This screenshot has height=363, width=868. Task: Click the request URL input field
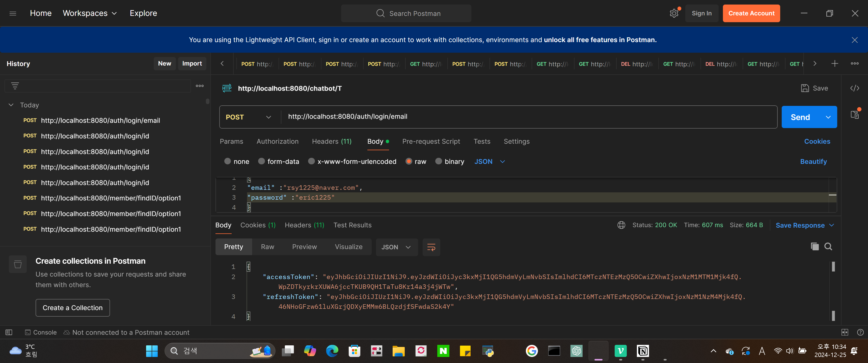point(528,116)
